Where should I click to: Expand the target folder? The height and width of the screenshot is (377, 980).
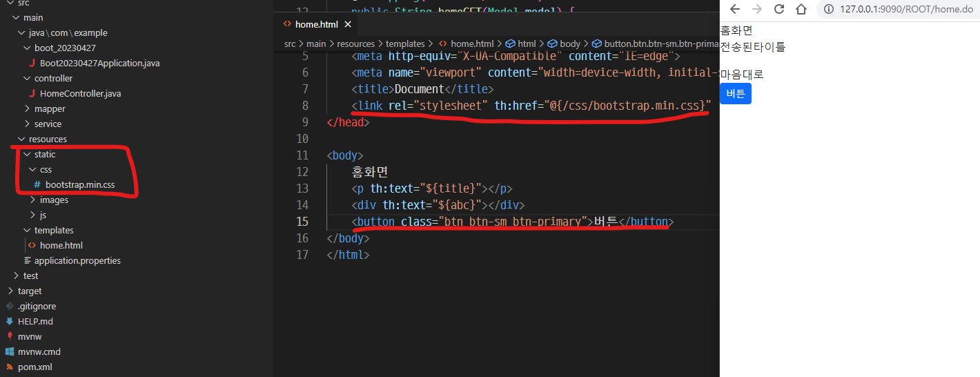pos(10,291)
